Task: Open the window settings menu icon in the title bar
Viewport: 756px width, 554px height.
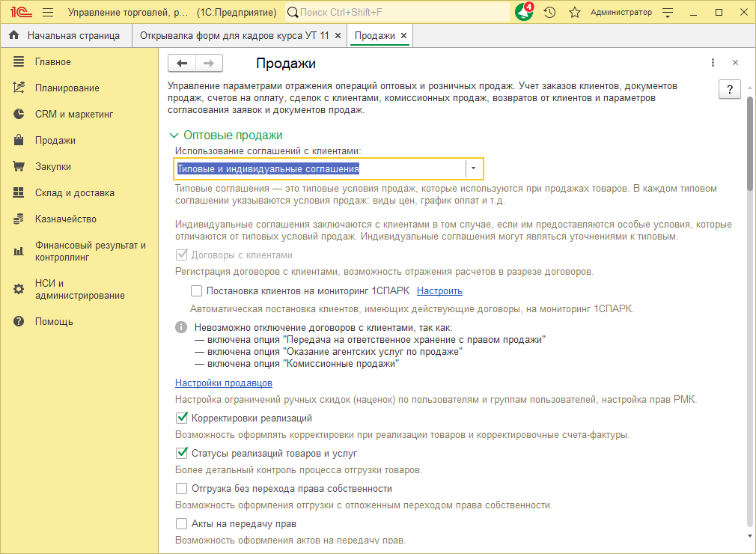Action: tap(668, 13)
